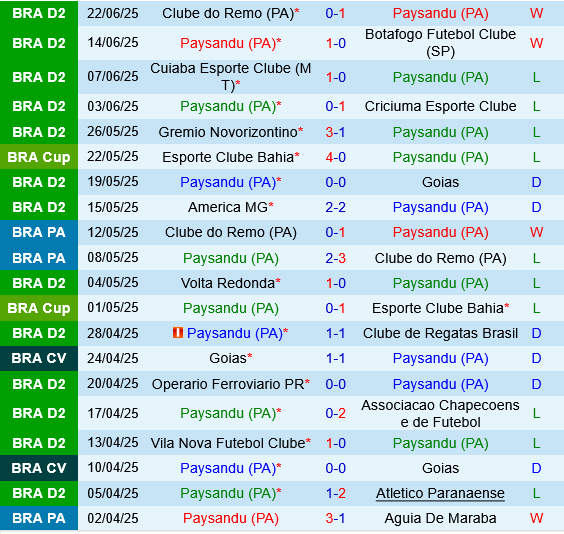Click the 0-1 score on 03/06/25
Screen dimensions: 564x534
[x=335, y=106]
